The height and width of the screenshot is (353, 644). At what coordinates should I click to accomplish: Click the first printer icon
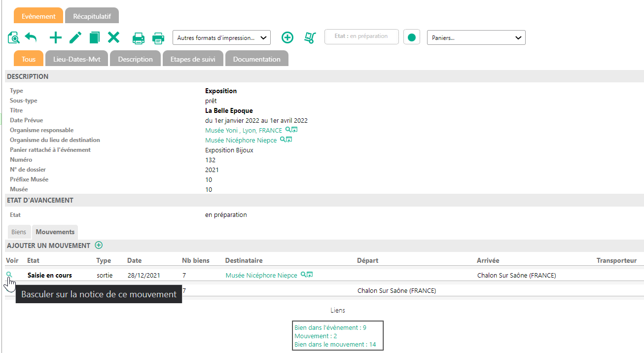139,38
